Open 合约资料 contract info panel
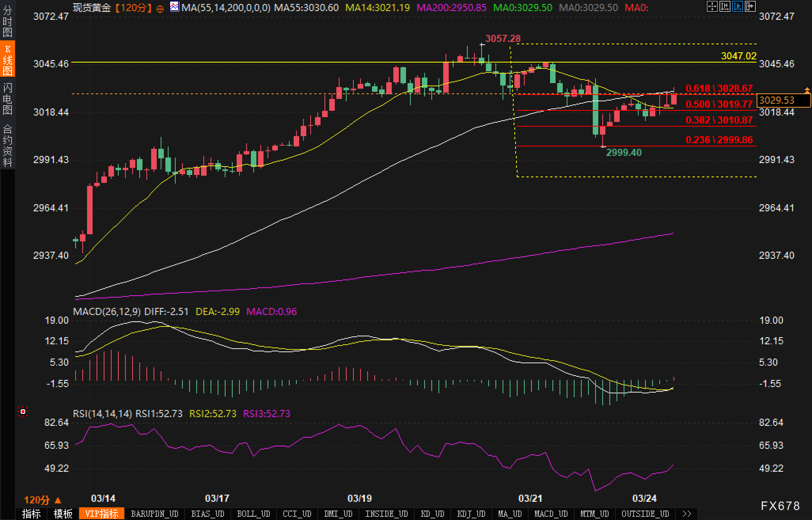This screenshot has height=520, width=812. point(8,145)
